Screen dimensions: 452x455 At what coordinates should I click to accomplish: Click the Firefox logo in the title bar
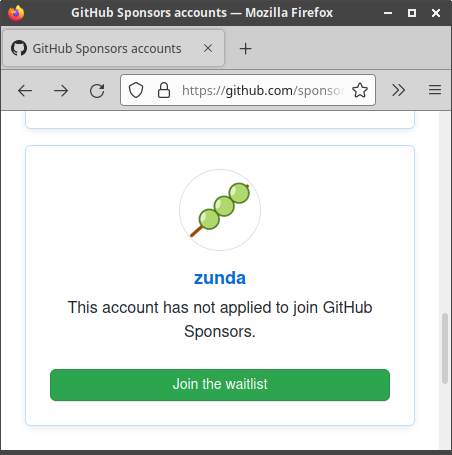coord(16,13)
